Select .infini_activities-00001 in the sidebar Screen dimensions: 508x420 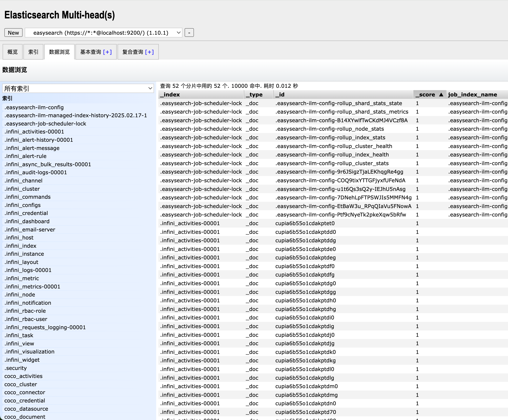click(78, 132)
